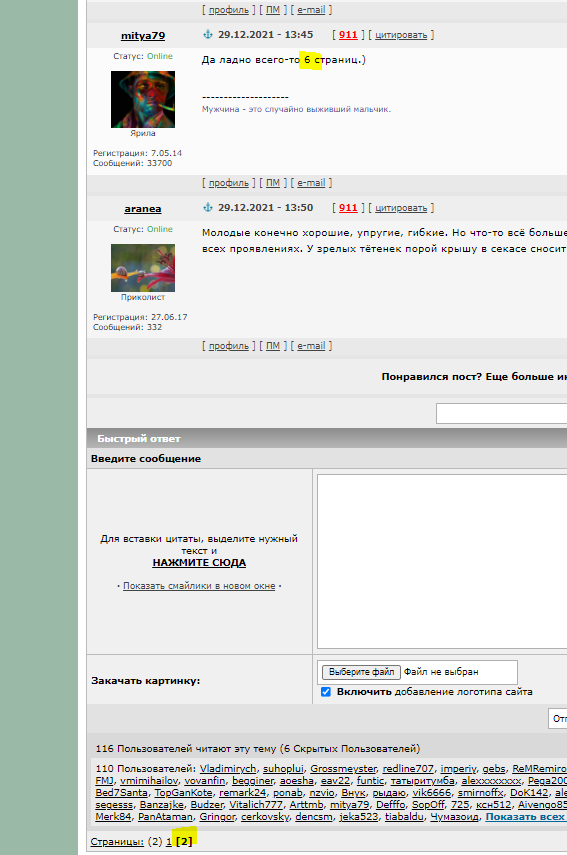
Task: Click mitya79's rank label 'Ярила'
Action: pos(143,133)
